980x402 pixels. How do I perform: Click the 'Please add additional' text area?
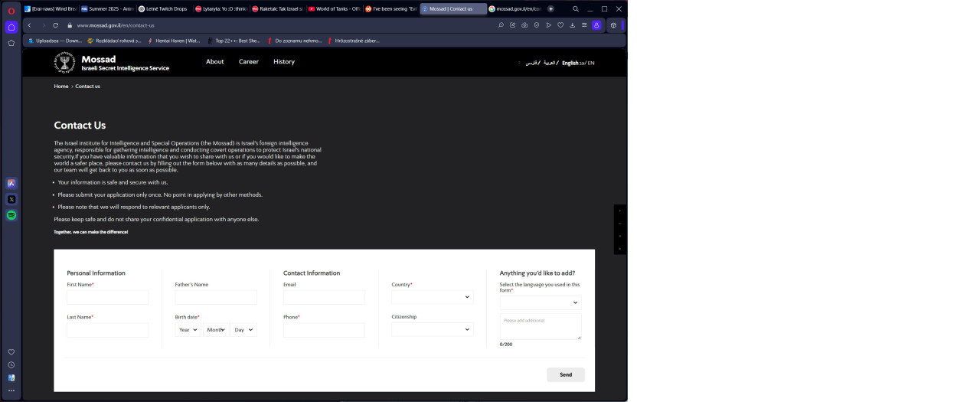pyautogui.click(x=541, y=326)
